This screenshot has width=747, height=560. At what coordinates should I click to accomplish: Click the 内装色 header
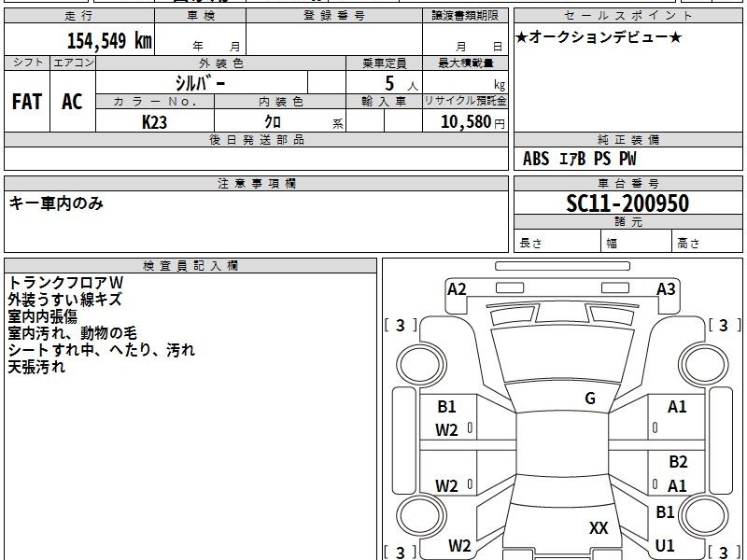(280, 102)
